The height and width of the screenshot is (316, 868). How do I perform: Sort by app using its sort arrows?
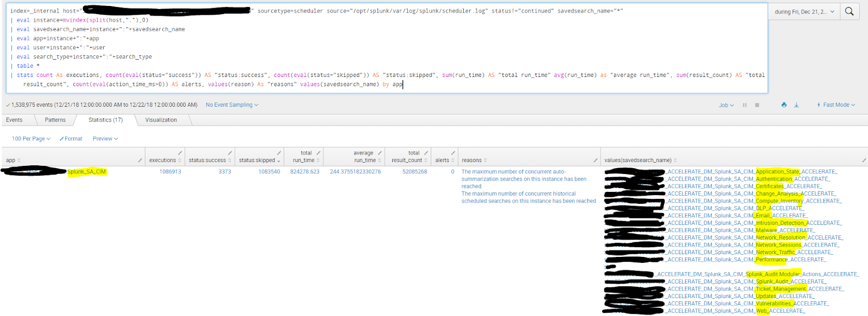[19, 160]
